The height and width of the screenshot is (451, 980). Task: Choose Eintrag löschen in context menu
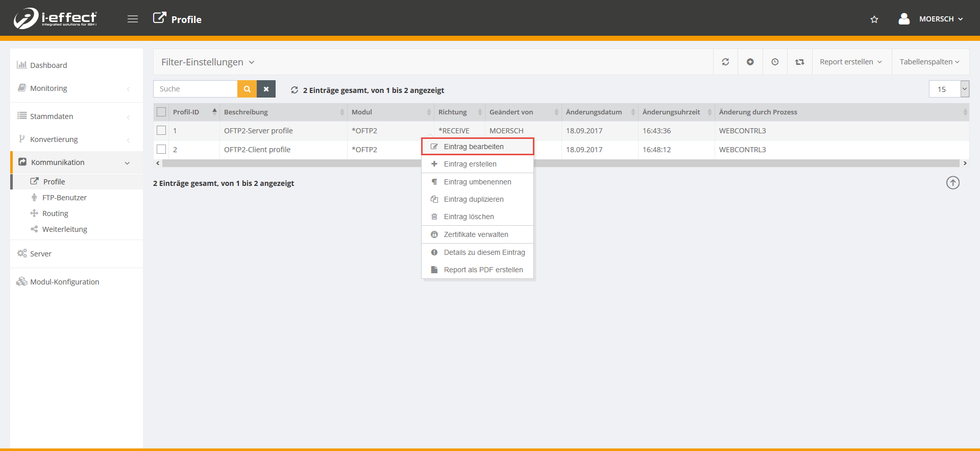[469, 217]
